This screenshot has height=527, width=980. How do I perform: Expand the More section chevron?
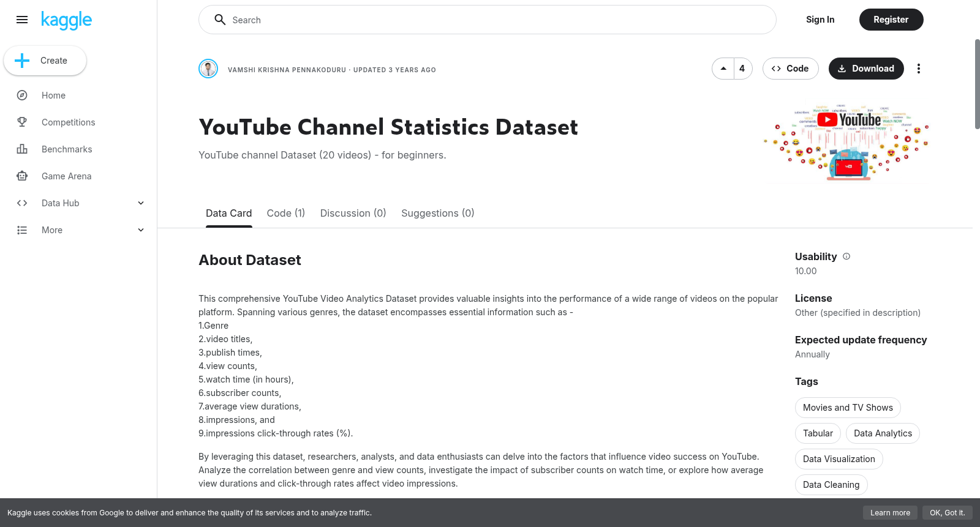click(141, 230)
